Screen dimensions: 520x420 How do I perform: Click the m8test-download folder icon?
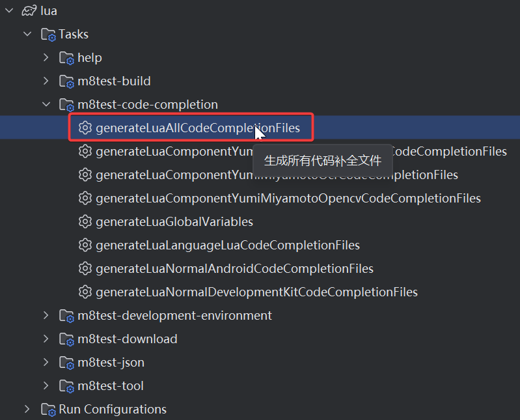pyautogui.click(x=66, y=339)
